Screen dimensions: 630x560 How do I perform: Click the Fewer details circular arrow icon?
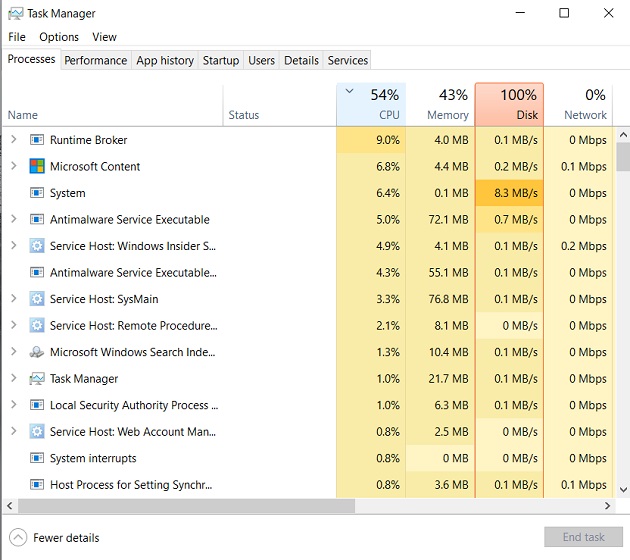click(x=18, y=538)
